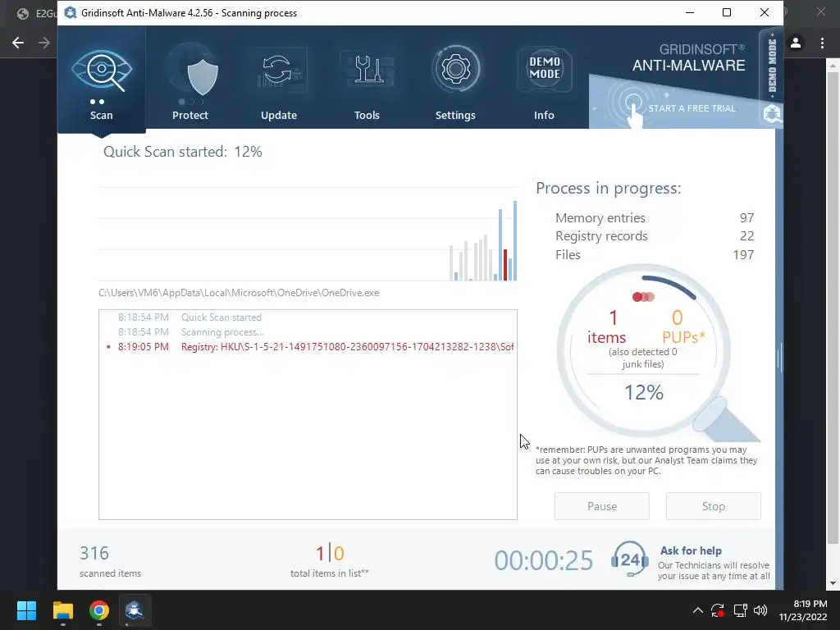Click browser forward arrow in background window

[x=44, y=43]
